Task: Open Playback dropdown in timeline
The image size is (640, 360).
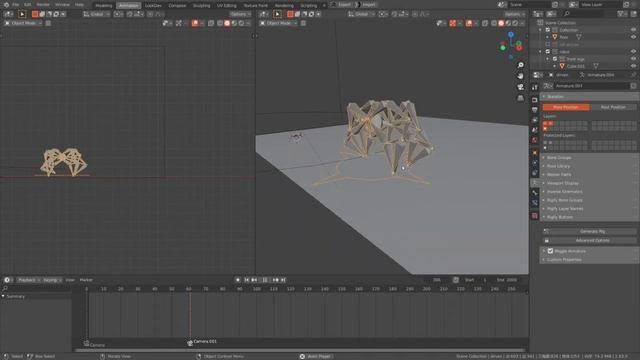Action: [x=29, y=280]
